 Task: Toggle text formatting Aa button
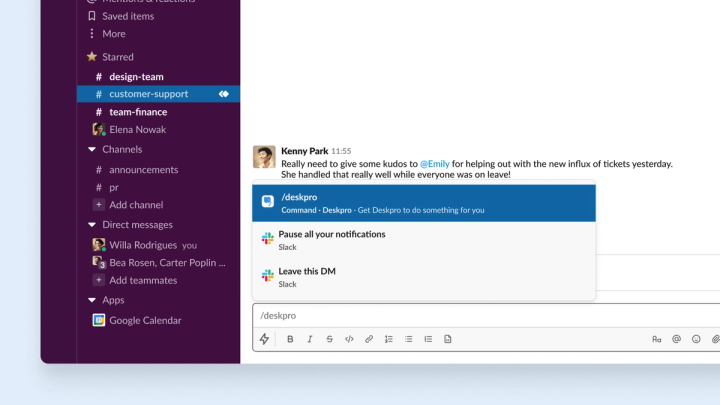tap(657, 339)
